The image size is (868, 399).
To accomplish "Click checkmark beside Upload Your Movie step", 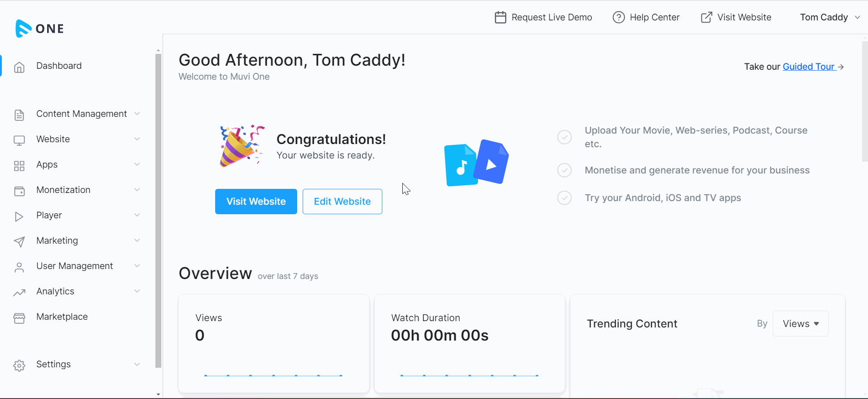I will (x=564, y=137).
